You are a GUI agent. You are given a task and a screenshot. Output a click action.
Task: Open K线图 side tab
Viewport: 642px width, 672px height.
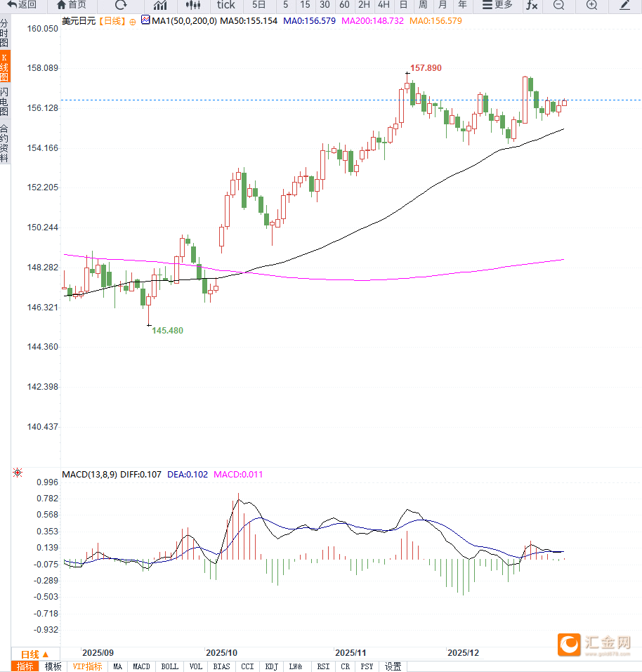click(x=4, y=67)
